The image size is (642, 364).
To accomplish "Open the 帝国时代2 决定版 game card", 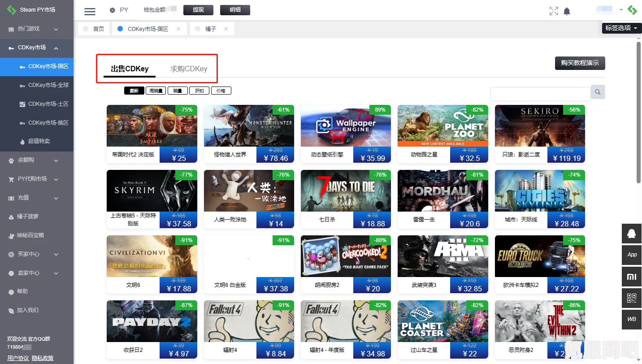I will coord(152,134).
